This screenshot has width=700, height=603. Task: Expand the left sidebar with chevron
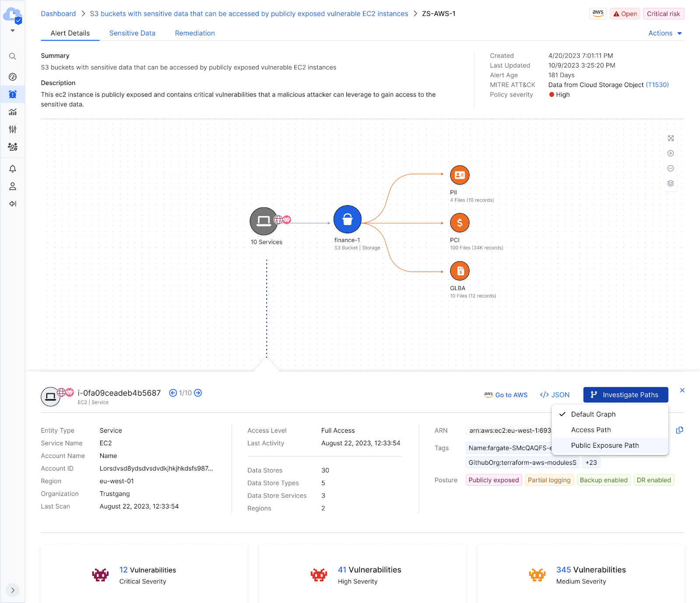tap(13, 590)
